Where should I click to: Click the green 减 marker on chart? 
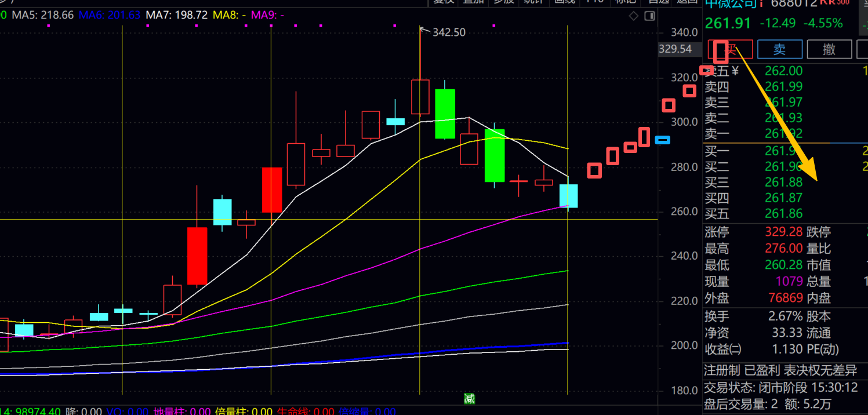[x=469, y=399]
